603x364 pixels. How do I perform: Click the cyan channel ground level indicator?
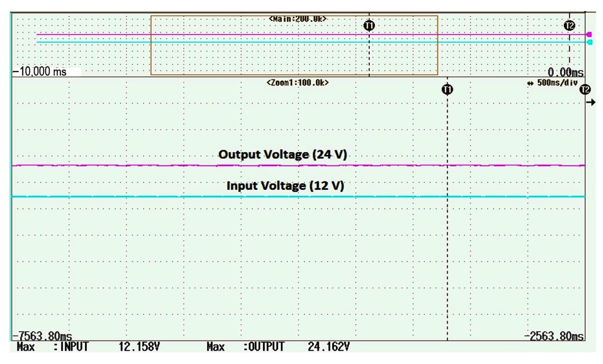(589, 42)
